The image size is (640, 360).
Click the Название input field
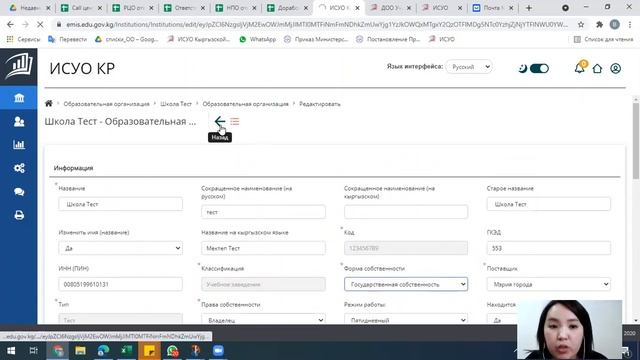(x=120, y=204)
